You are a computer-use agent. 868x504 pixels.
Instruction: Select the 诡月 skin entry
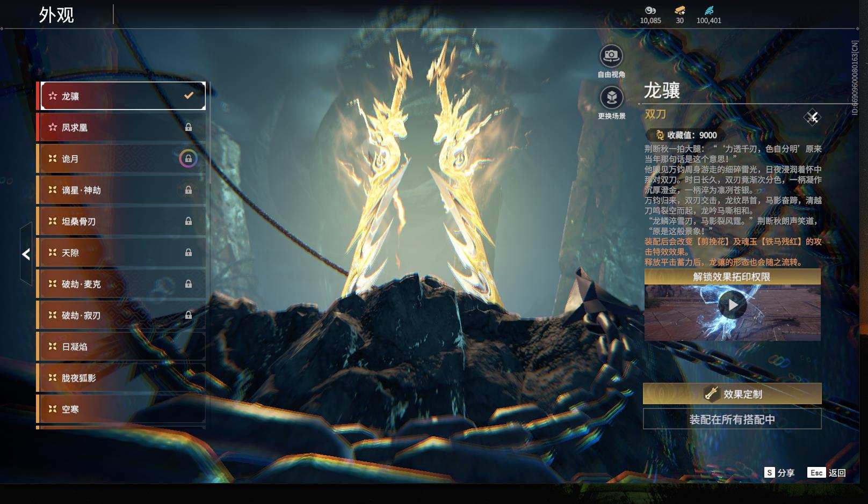[122, 158]
